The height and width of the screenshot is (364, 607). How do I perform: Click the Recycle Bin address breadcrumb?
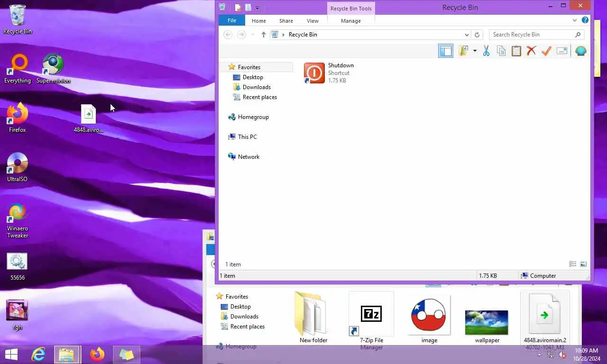tap(303, 35)
